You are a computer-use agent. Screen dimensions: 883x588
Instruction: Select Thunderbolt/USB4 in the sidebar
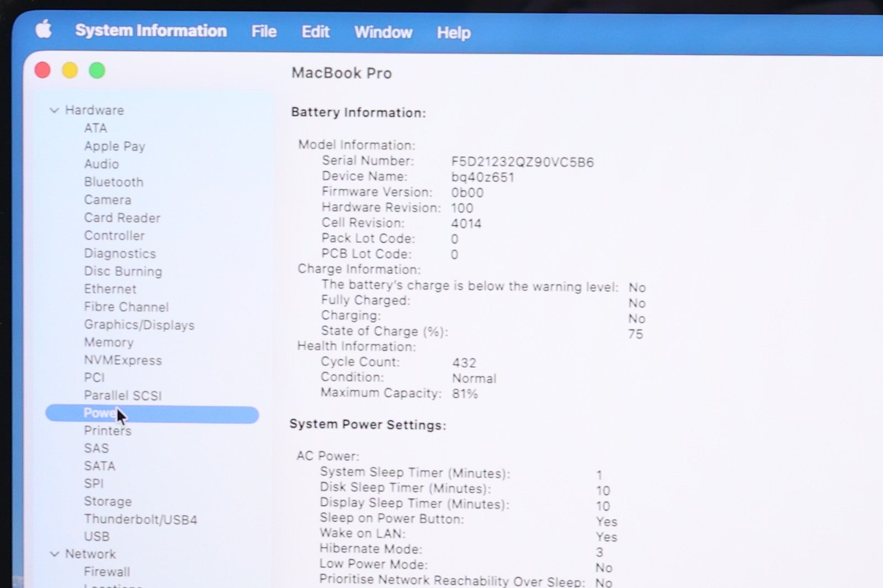coord(141,519)
